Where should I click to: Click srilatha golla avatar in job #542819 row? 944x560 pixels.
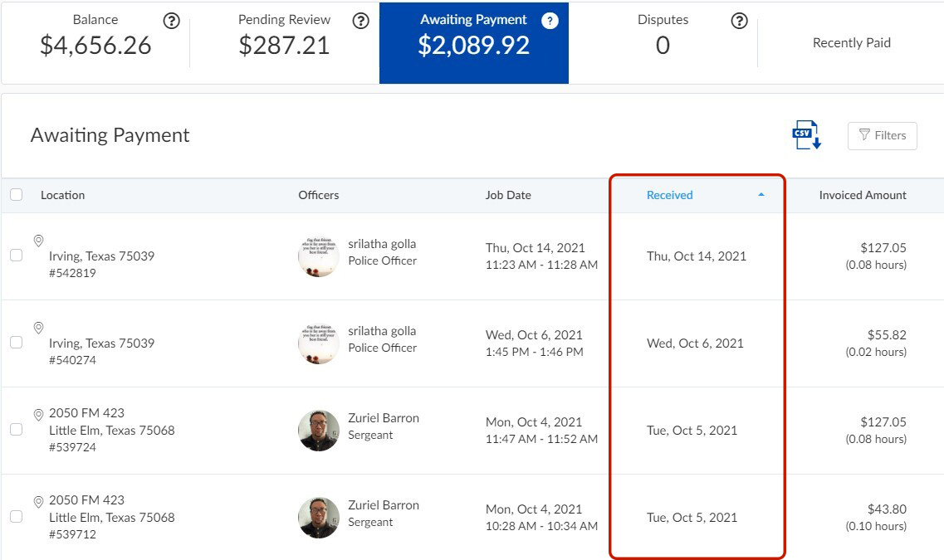(319, 256)
